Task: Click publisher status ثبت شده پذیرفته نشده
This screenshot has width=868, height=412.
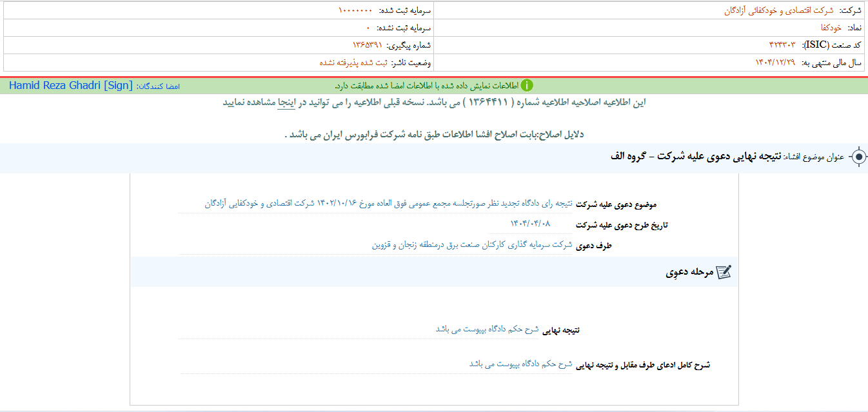Action: (352, 63)
